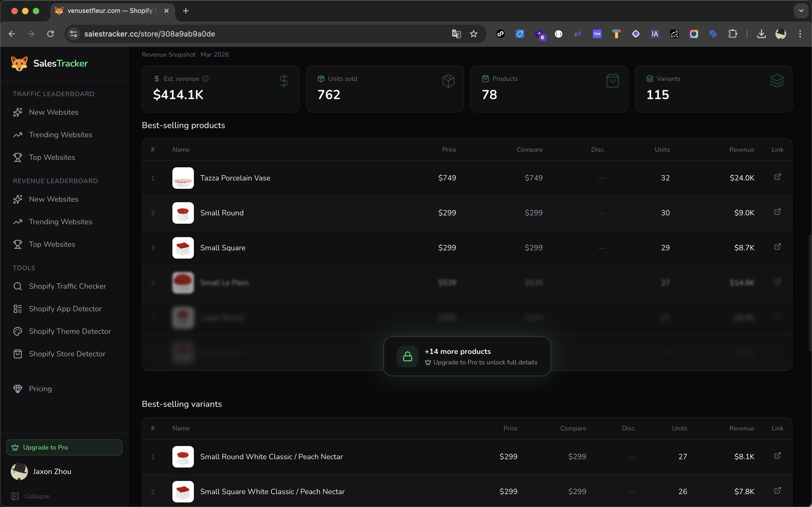Open the Chrome three-dot menu
812x507 pixels.
tap(800, 34)
